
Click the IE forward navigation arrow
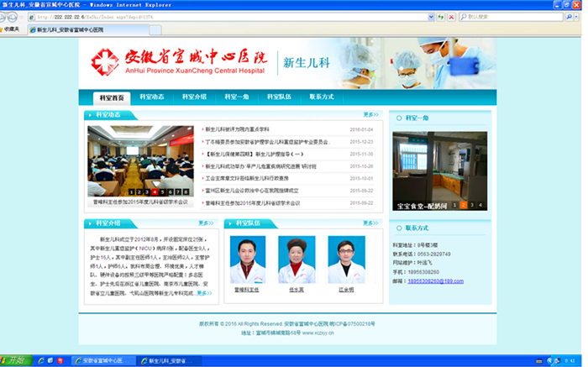click(13, 18)
